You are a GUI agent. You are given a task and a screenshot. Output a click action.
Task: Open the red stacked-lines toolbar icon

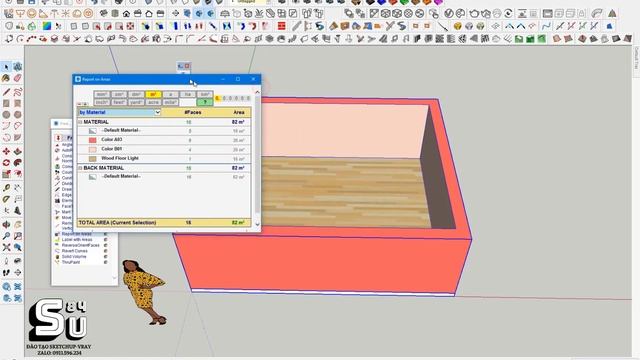click(x=281, y=26)
